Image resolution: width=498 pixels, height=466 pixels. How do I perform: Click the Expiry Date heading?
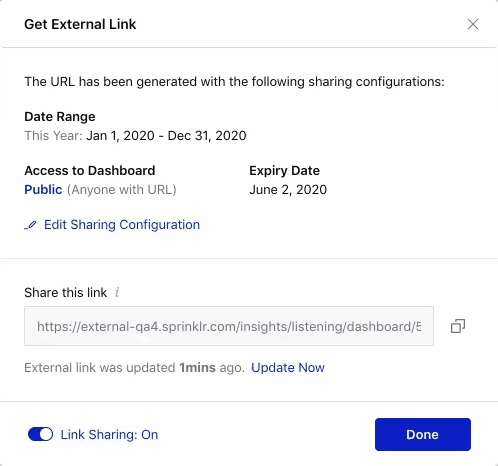click(284, 171)
